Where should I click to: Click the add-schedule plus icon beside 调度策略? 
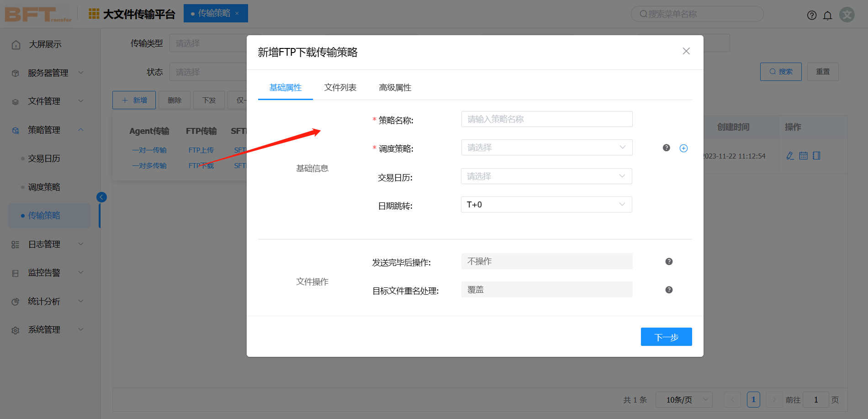point(683,148)
